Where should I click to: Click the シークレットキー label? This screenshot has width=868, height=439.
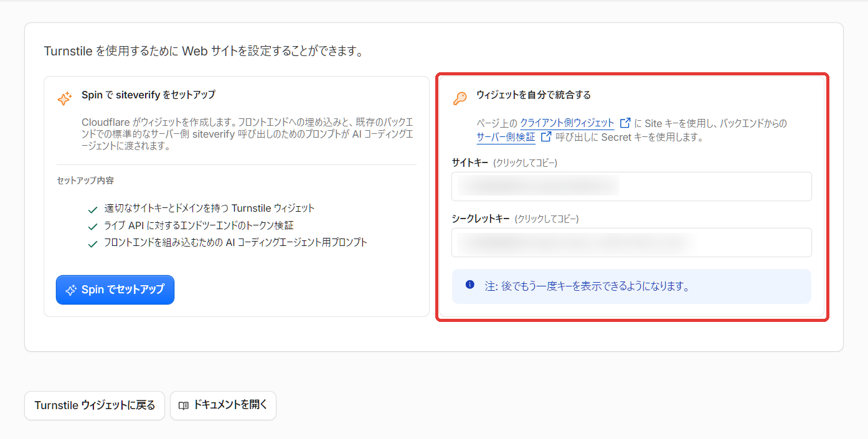481,219
